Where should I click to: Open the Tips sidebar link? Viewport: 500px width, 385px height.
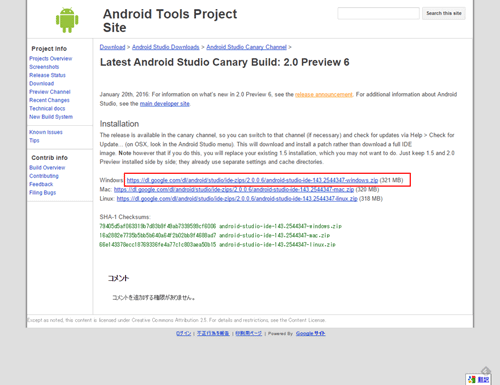(34, 141)
